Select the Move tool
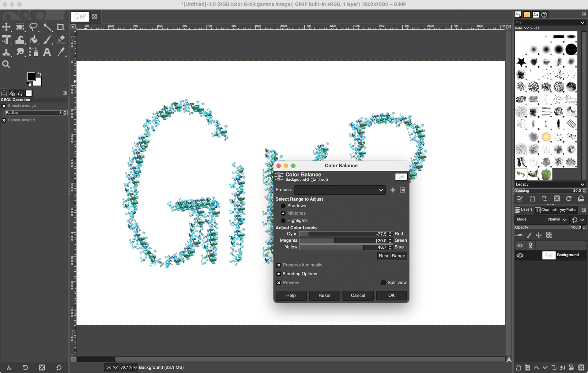Viewport: 588px width, 373px height. coord(6,27)
